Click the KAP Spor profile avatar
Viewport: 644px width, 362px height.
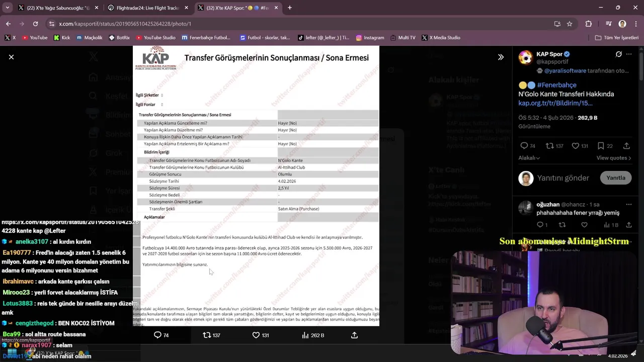tap(526, 57)
